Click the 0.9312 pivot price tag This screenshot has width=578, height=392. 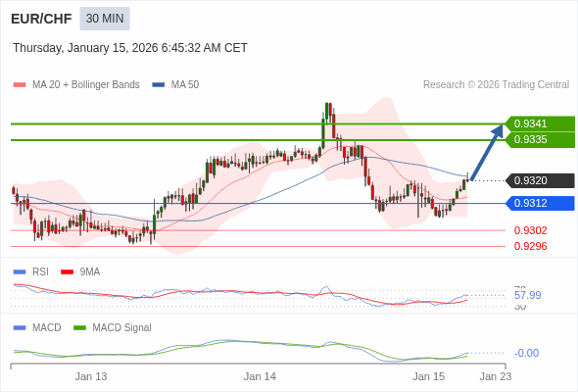(x=540, y=203)
